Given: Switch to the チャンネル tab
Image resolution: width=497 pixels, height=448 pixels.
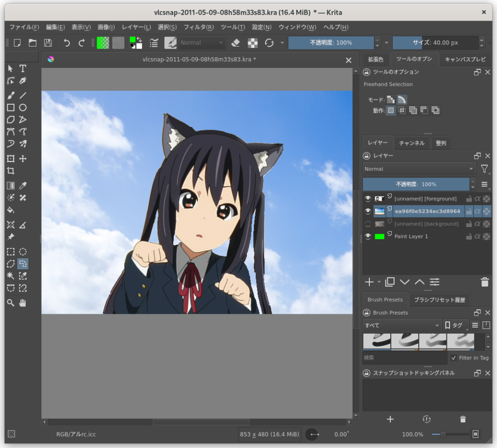Looking at the screenshot, I should (412, 143).
